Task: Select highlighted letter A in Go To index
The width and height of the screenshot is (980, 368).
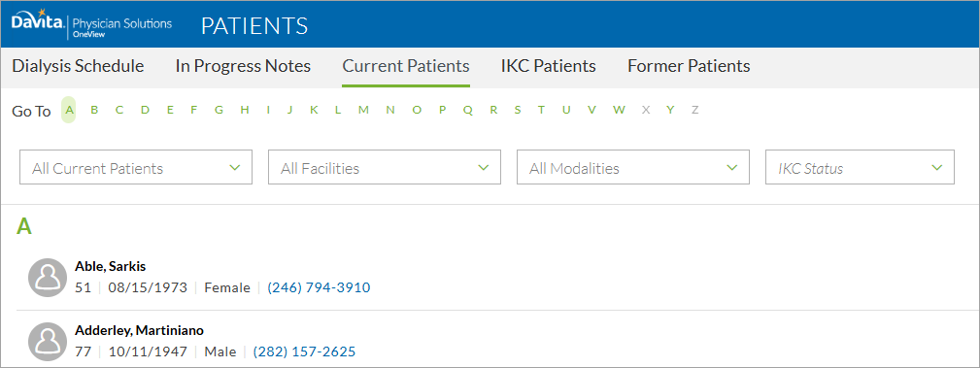Action: coord(69,110)
